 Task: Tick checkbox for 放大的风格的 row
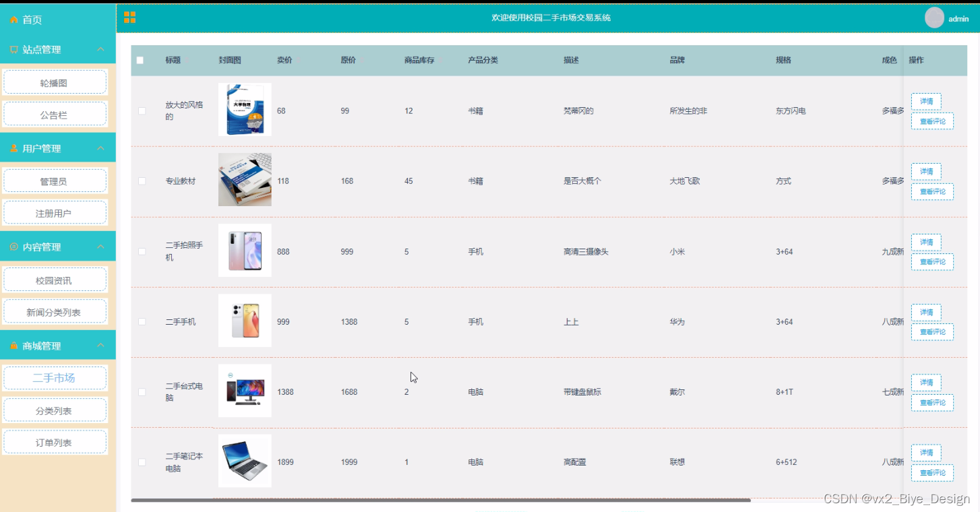[x=142, y=111]
